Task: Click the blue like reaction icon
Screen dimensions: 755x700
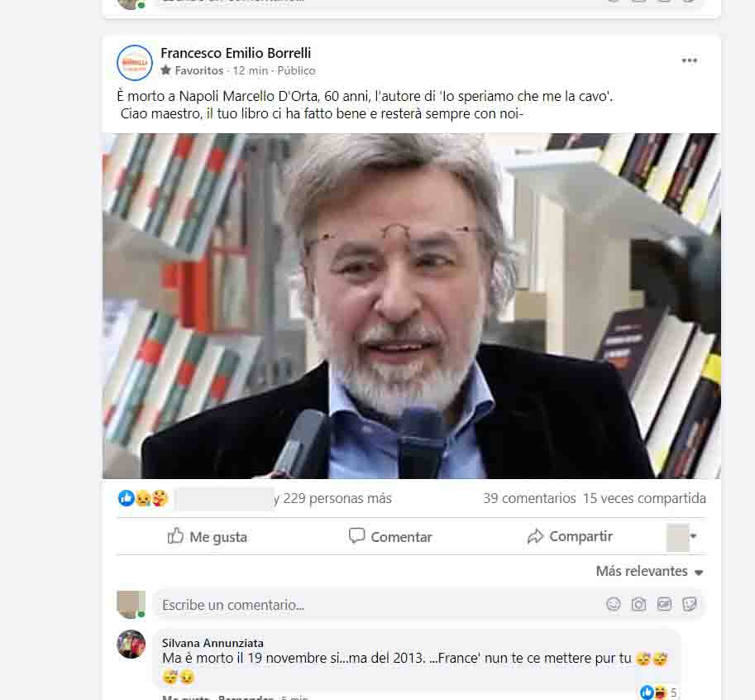Action: (x=127, y=498)
